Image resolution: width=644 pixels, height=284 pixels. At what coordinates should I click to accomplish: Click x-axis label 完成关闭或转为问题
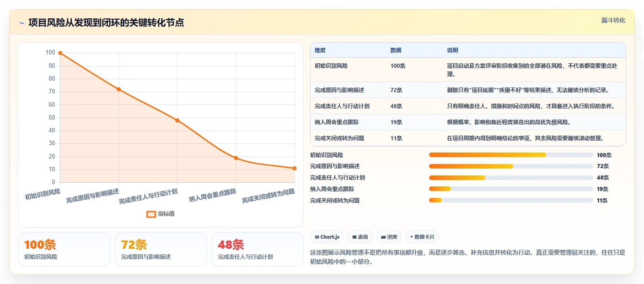point(268,196)
